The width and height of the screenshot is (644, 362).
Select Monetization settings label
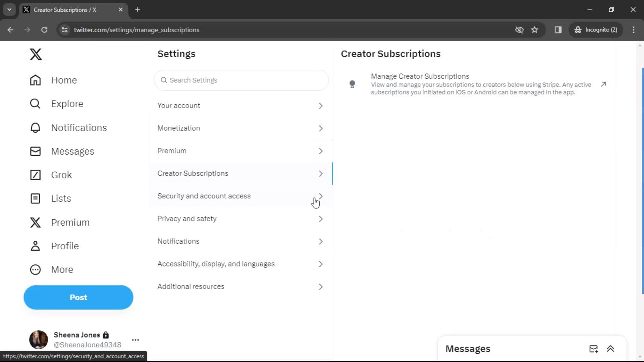coord(179,128)
